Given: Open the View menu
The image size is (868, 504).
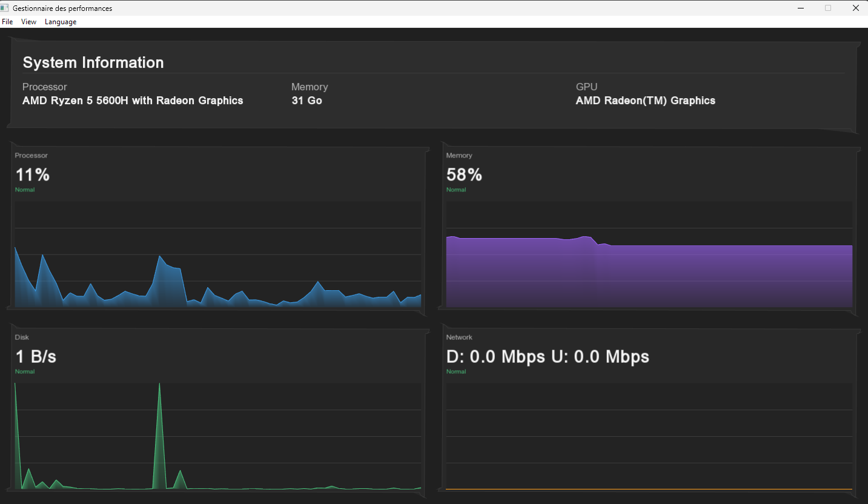Looking at the screenshot, I should (x=28, y=21).
